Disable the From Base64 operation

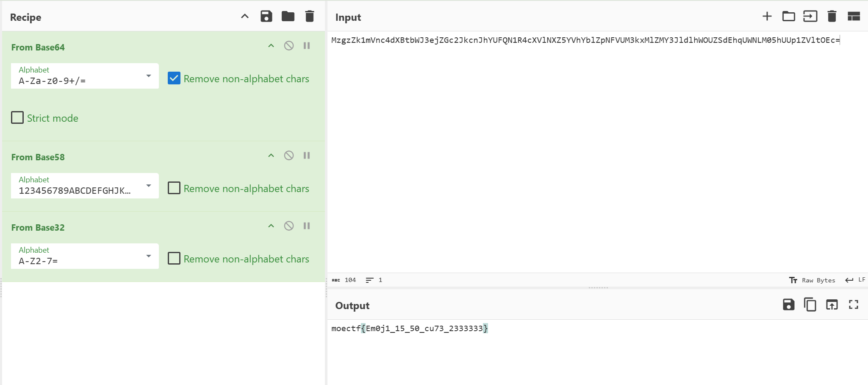[289, 46]
